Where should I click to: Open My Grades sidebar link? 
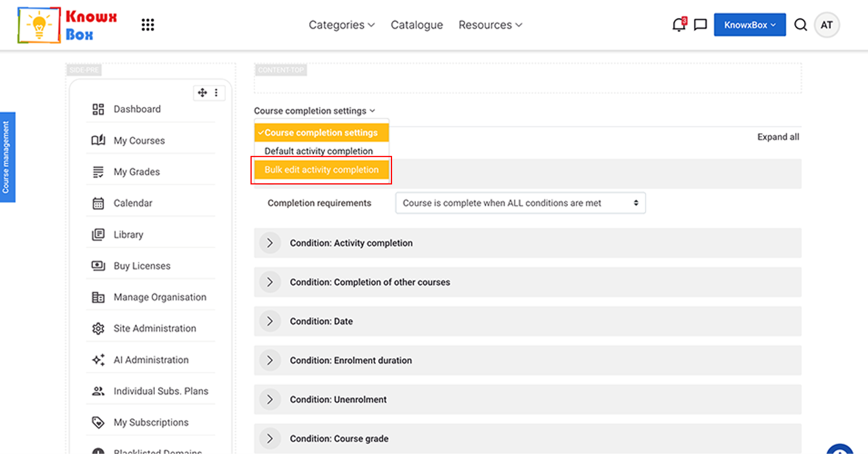tap(137, 172)
